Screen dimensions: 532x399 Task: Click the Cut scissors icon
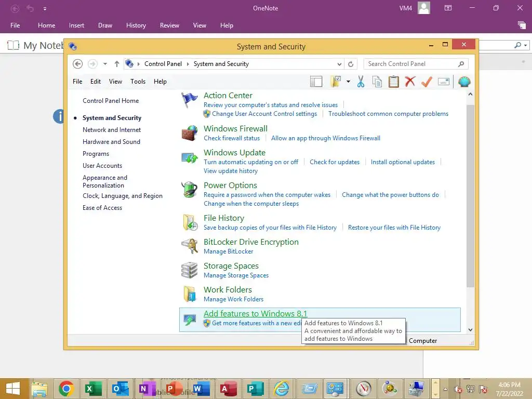[x=361, y=82]
